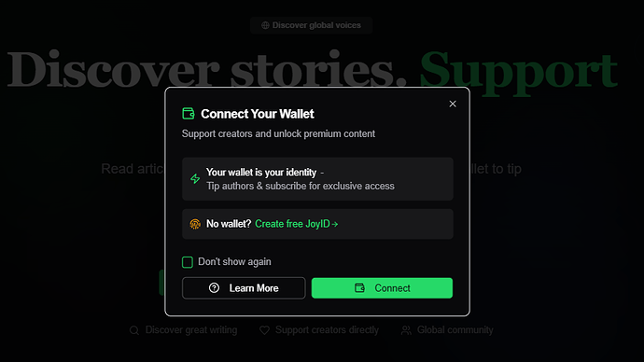Click the wallet icon inside the Connect button
Image resolution: width=644 pixels, height=362 pixels.
(x=359, y=287)
